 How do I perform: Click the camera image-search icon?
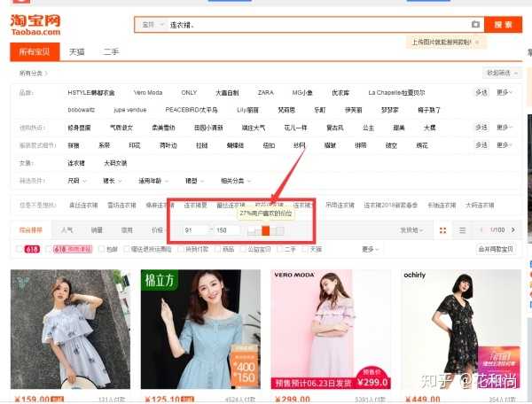click(x=475, y=25)
